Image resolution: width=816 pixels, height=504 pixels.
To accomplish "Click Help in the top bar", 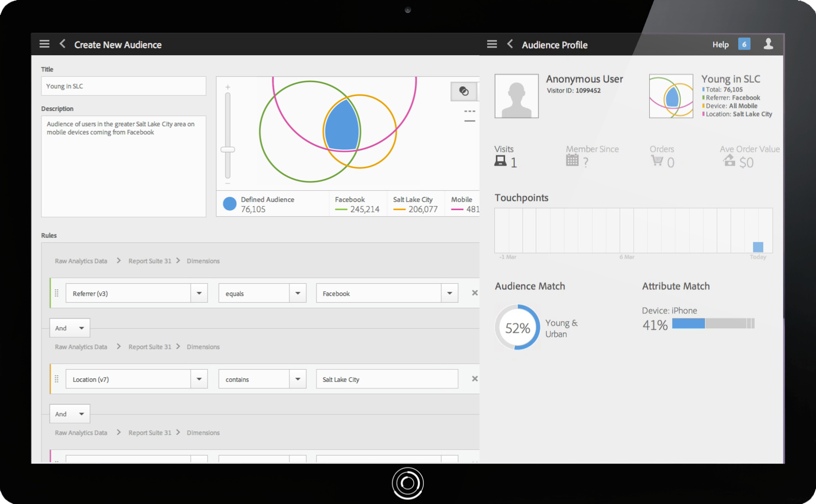I will click(x=720, y=45).
